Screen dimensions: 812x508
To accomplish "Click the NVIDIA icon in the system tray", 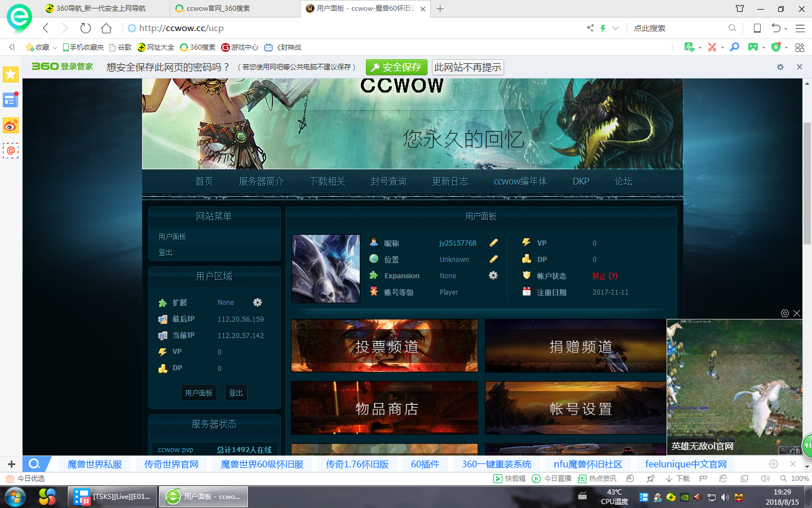I will click(684, 497).
